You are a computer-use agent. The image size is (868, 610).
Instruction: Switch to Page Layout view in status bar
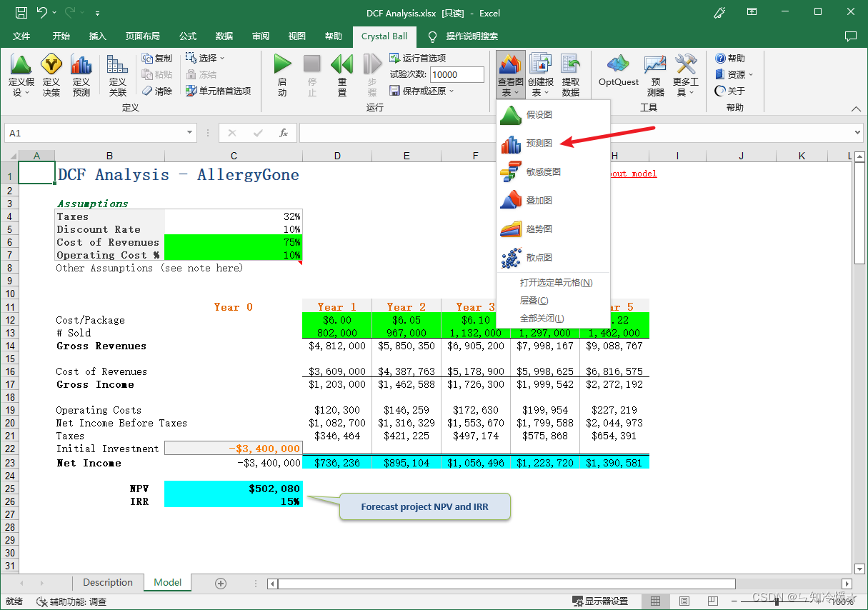684,601
